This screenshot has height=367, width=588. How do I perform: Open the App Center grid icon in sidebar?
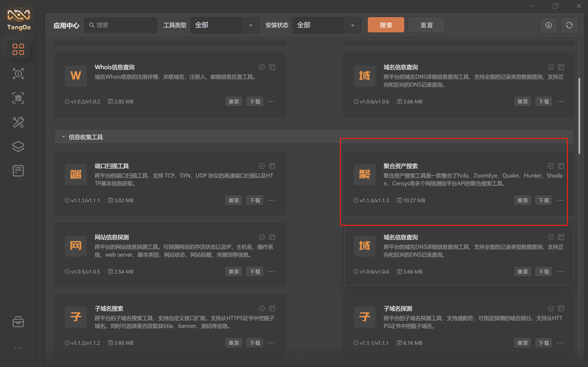click(x=18, y=49)
